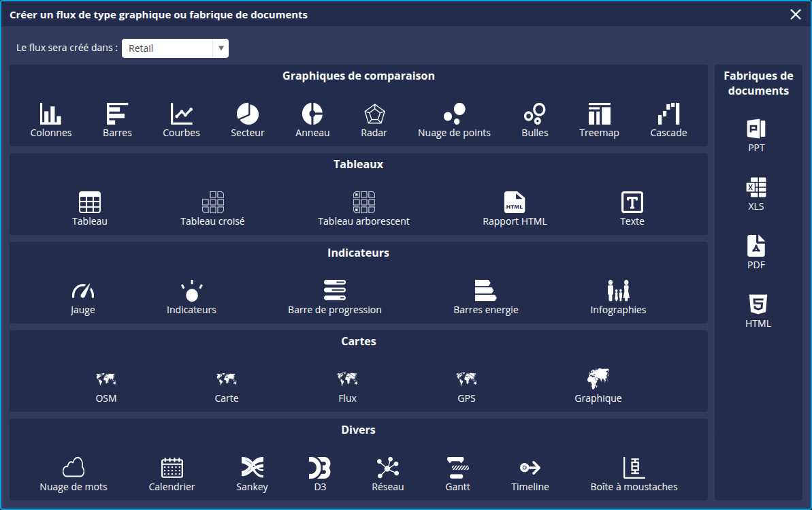This screenshot has width=812, height=510.
Task: Close the flow creation dialog
Action: click(x=796, y=14)
